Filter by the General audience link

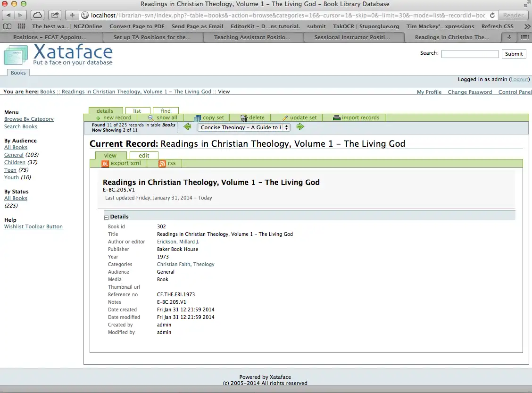coord(14,155)
